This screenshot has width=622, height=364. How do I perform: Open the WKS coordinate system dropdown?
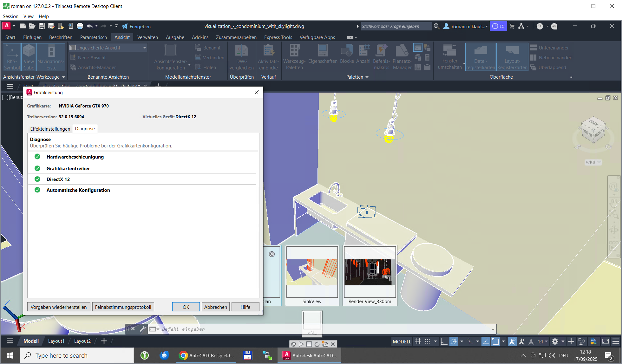coord(593,162)
